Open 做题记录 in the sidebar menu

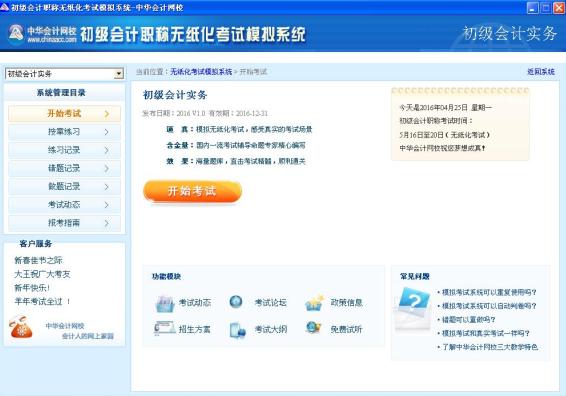pos(64,187)
